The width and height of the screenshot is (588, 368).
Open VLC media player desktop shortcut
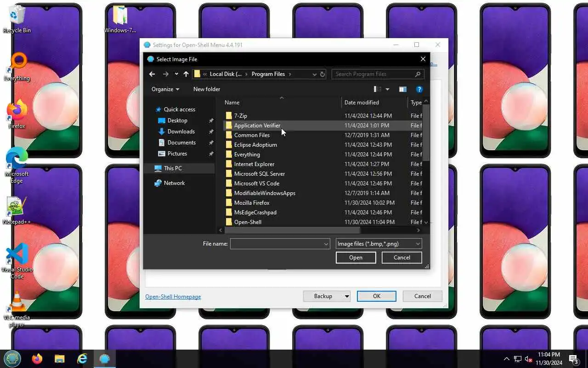tap(17, 310)
